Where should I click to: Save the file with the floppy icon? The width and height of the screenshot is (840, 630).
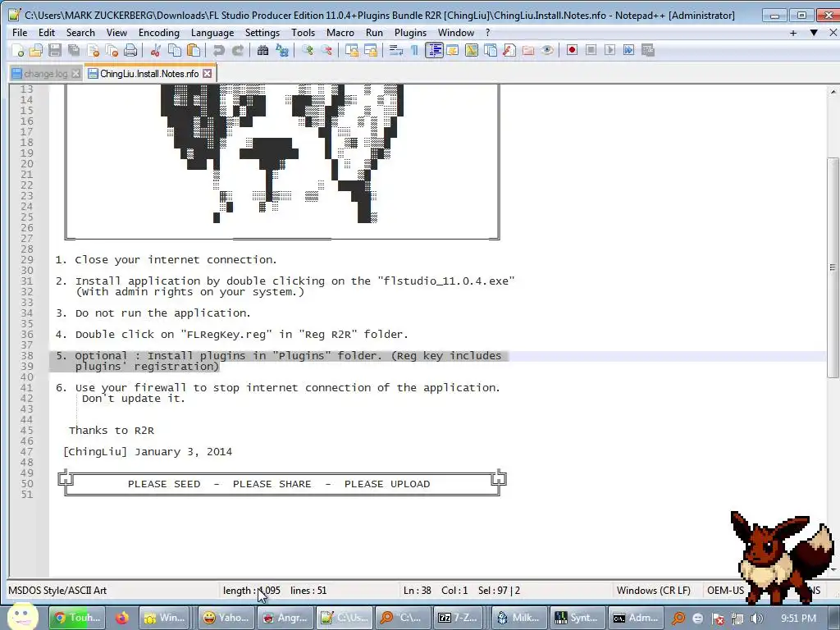[x=55, y=50]
